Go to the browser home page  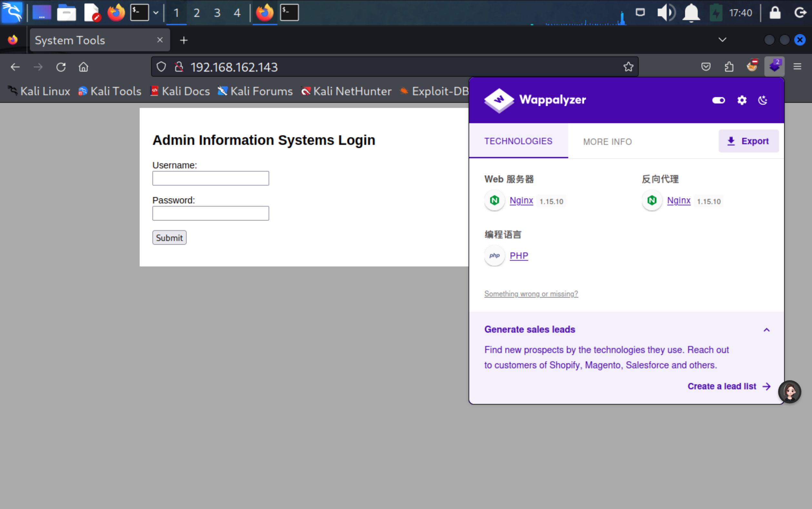[x=84, y=67]
